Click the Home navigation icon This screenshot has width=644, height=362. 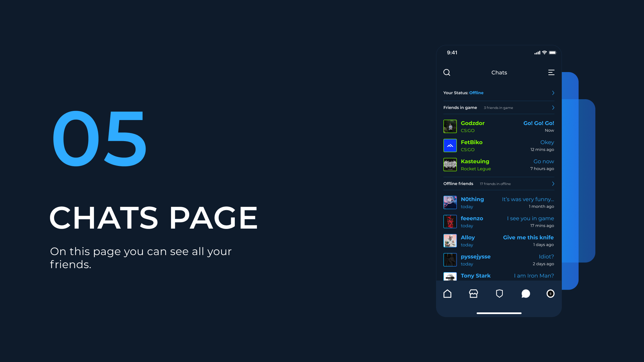448,294
